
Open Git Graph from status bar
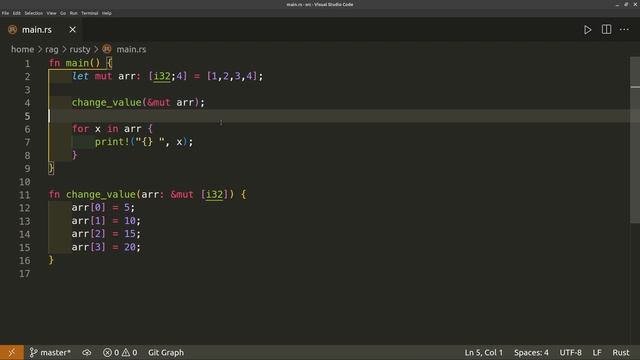(x=166, y=352)
